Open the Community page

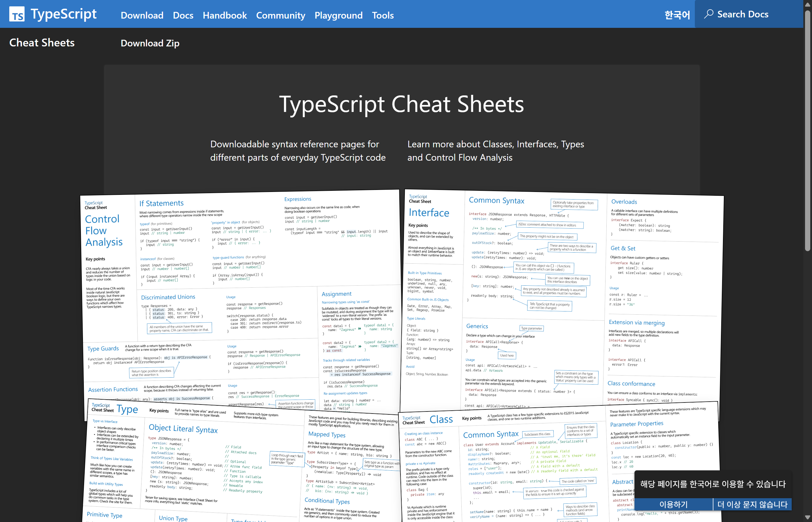coord(281,15)
